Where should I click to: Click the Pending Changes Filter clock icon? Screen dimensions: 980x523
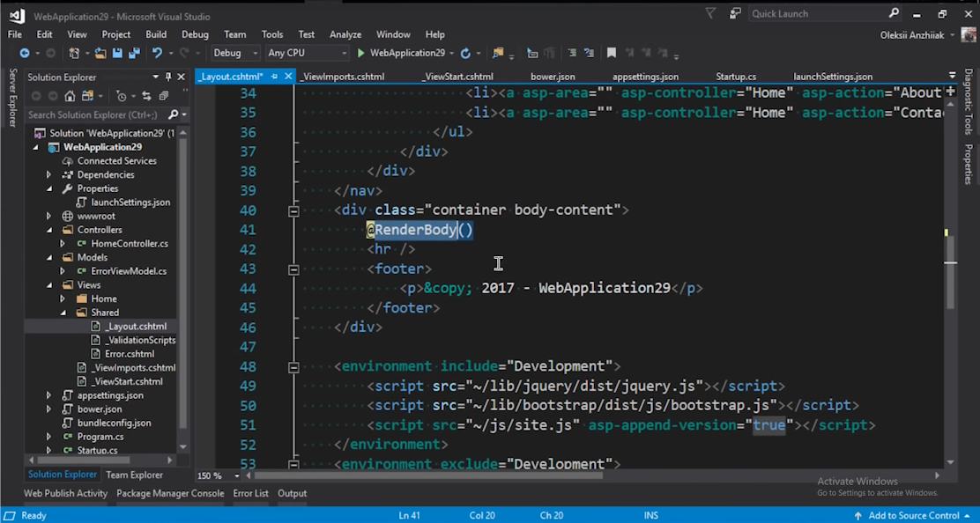pyautogui.click(x=122, y=96)
